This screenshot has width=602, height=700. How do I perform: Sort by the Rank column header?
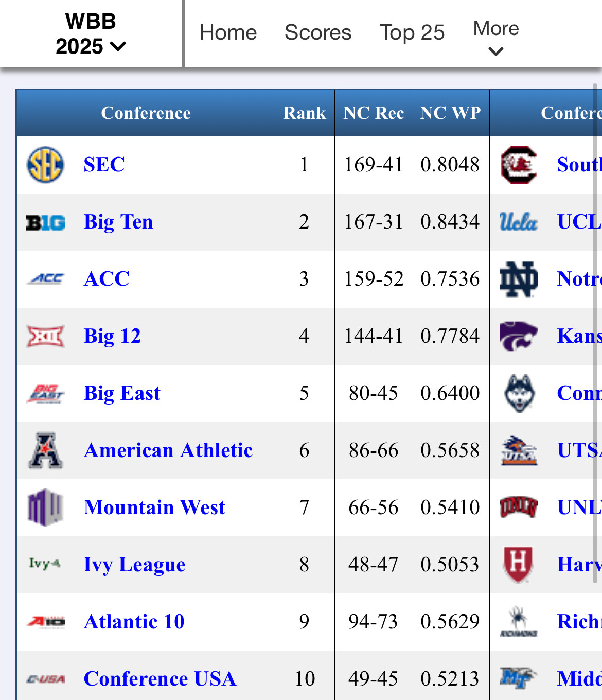[x=304, y=113]
